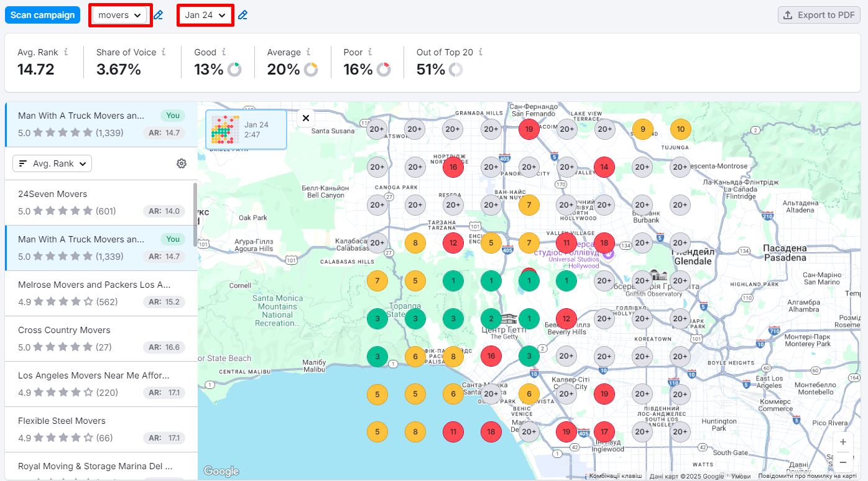Zoom in on the map
Image resolution: width=868 pixels, height=481 pixels.
coord(843,442)
